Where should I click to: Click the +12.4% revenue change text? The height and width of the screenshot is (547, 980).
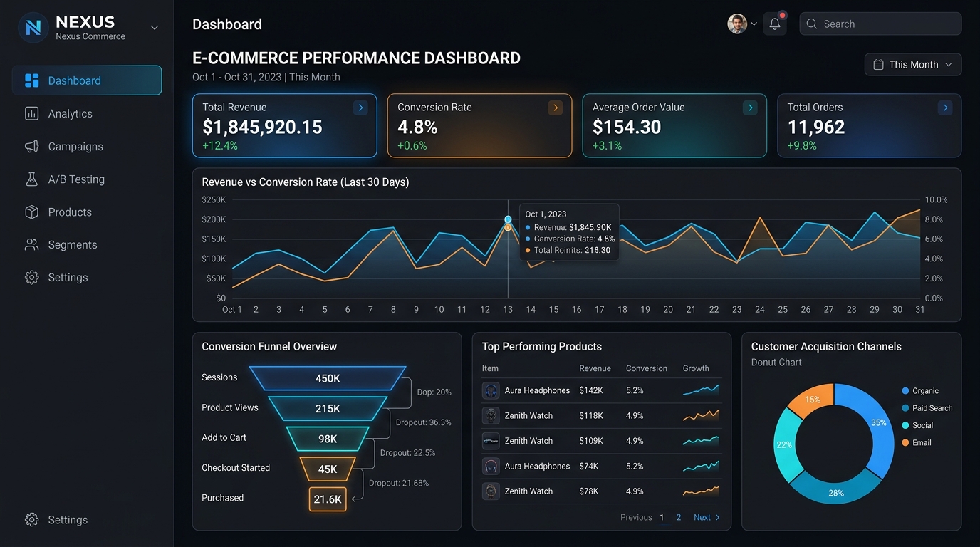(x=220, y=145)
